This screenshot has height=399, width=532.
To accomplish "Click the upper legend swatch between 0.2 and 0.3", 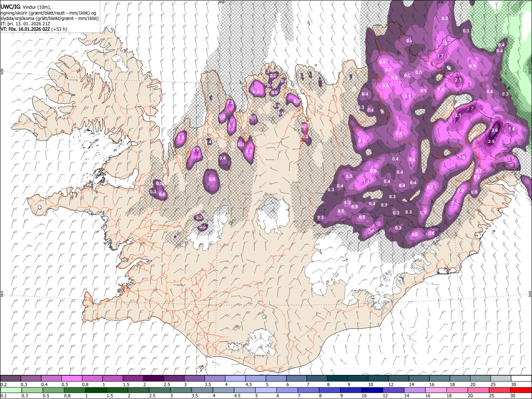I will (x=10, y=378).
